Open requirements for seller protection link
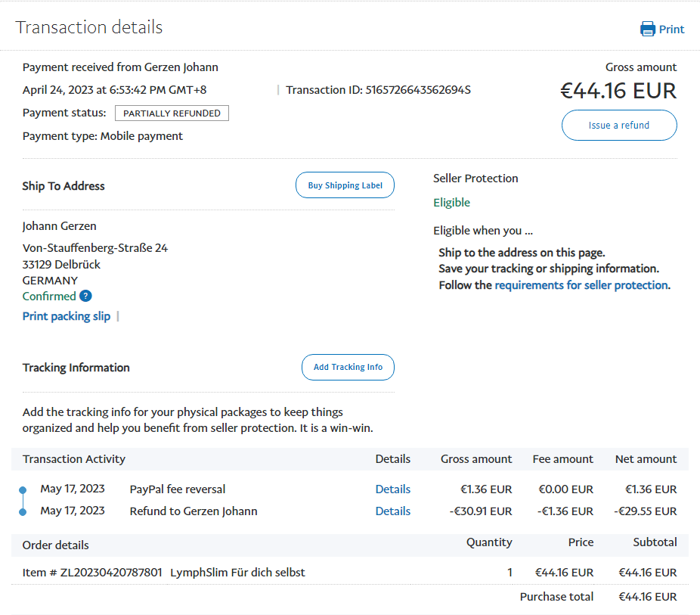This screenshot has width=700, height=615. point(581,285)
